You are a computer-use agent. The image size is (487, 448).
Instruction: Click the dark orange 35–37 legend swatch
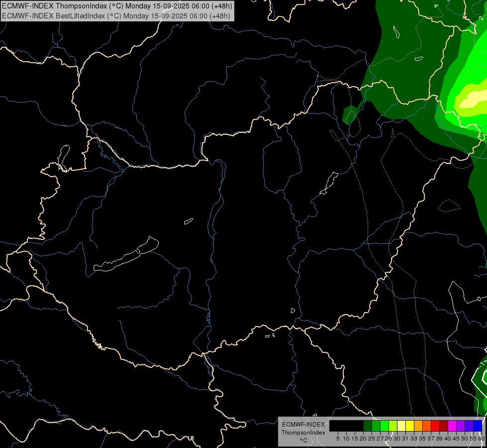[x=427, y=426]
